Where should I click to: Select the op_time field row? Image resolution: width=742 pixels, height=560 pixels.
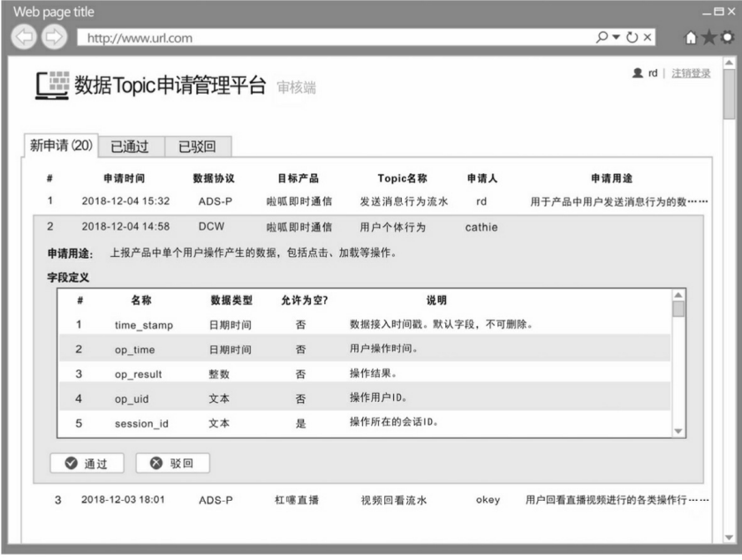pyautogui.click(x=364, y=350)
